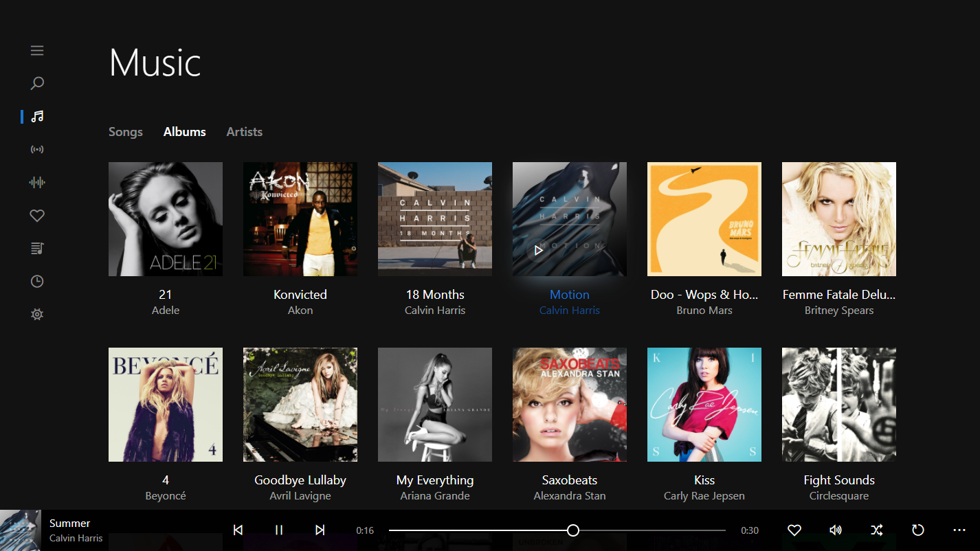Viewport: 980px width, 551px height.
Task: Open settings with the sidebar gear icon
Action: point(37,314)
